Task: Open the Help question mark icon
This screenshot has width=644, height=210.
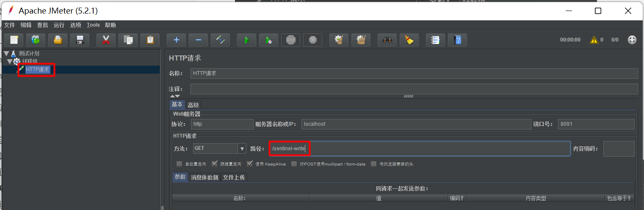Action: coord(457,40)
